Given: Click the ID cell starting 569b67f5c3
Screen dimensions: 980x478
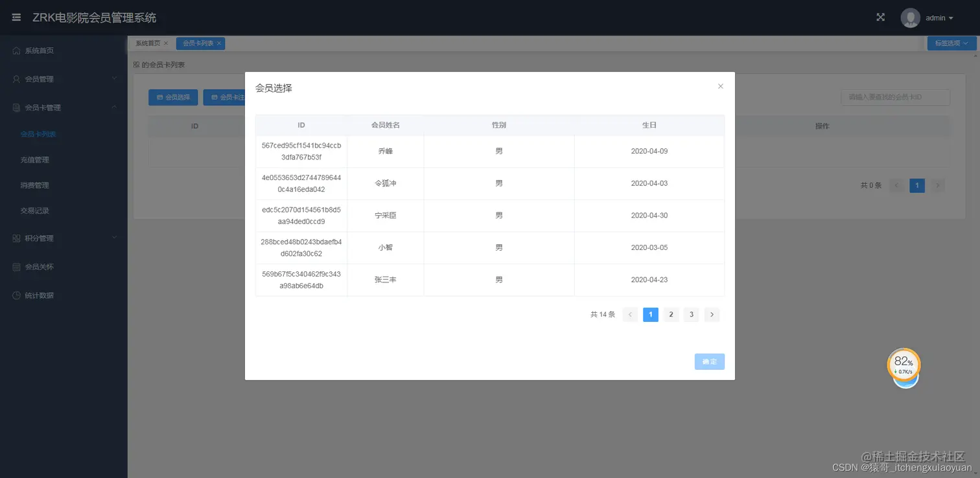Looking at the screenshot, I should click(301, 280).
